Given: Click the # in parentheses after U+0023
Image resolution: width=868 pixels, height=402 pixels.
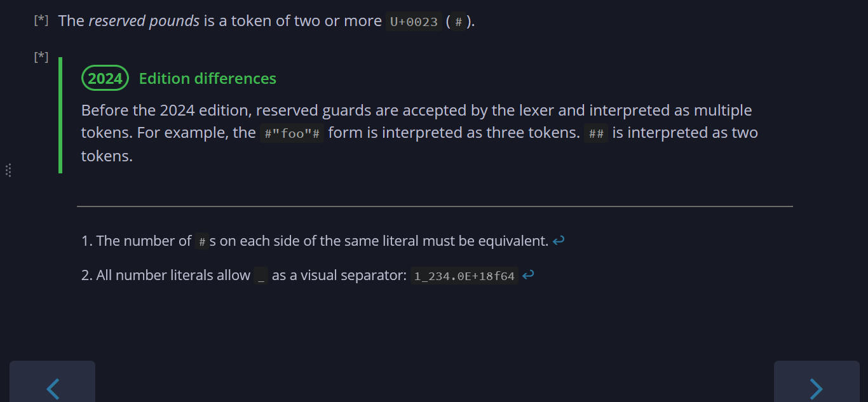Looking at the screenshot, I should click(458, 22).
